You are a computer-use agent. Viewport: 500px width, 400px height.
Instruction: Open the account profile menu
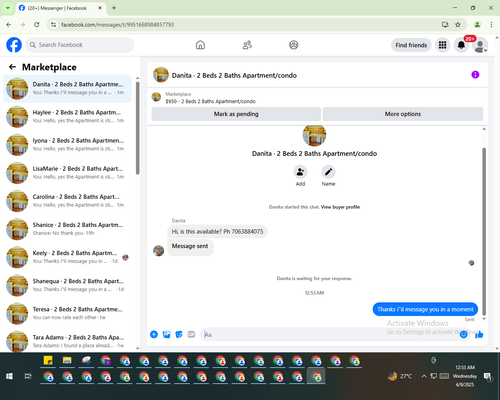[480, 45]
